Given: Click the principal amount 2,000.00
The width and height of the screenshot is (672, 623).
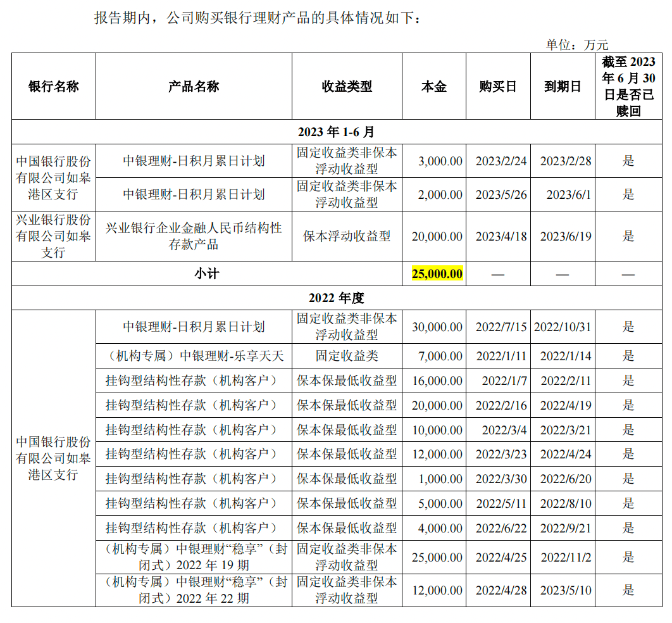Looking at the screenshot, I should pos(440,194).
